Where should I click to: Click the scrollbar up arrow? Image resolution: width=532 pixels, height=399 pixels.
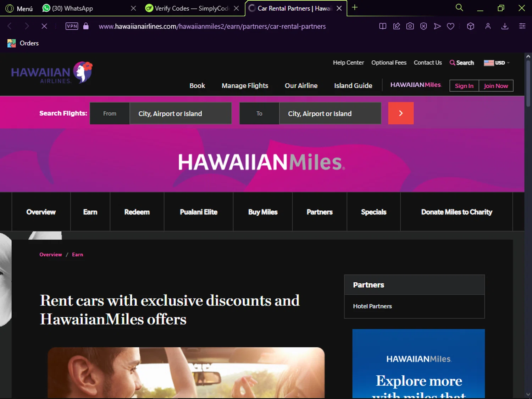pos(528,56)
